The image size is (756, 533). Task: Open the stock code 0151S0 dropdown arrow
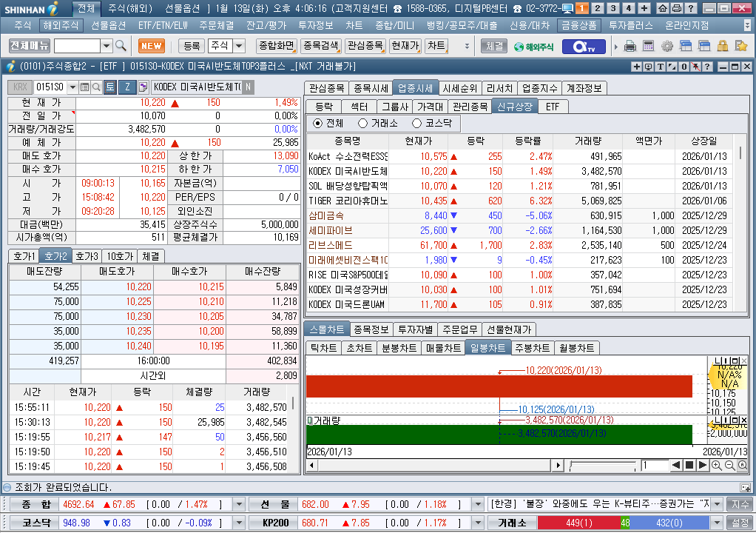pyautogui.click(x=72, y=87)
